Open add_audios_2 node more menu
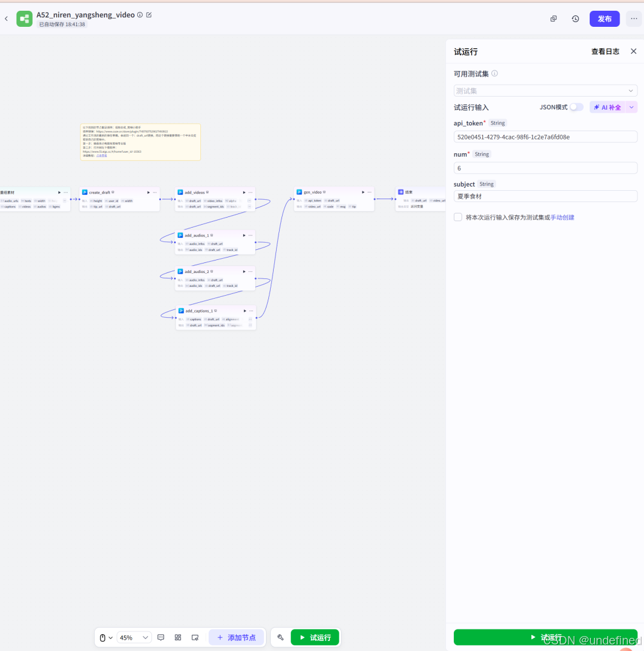The height and width of the screenshot is (651, 644). point(250,271)
